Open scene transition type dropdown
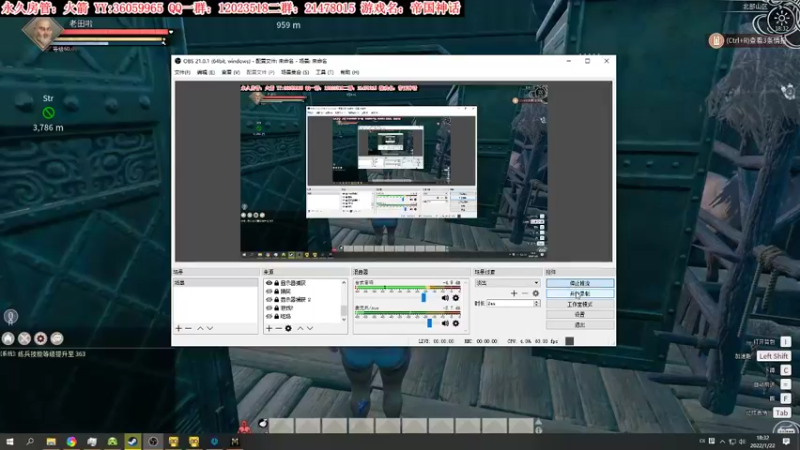 pos(507,283)
